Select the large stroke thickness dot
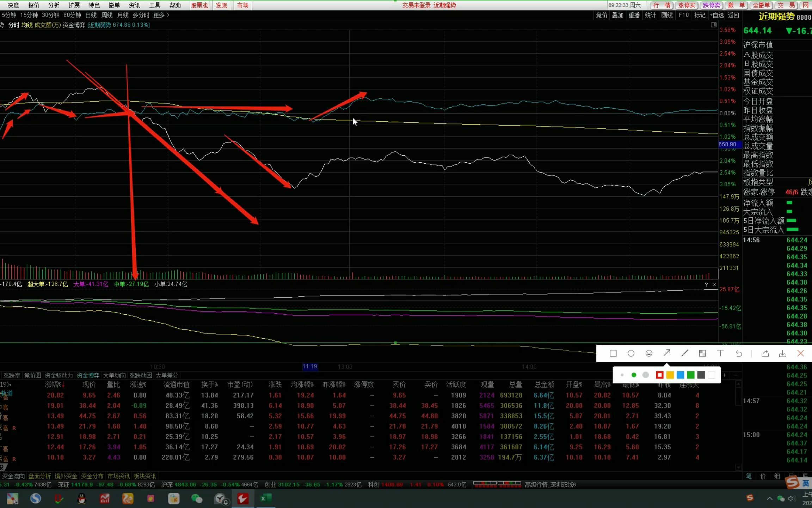812x508 pixels. click(645, 375)
